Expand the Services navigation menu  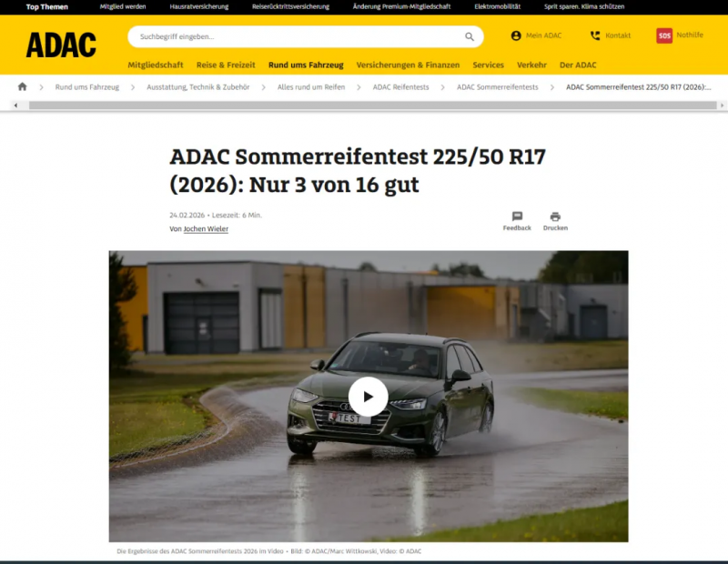tap(488, 65)
